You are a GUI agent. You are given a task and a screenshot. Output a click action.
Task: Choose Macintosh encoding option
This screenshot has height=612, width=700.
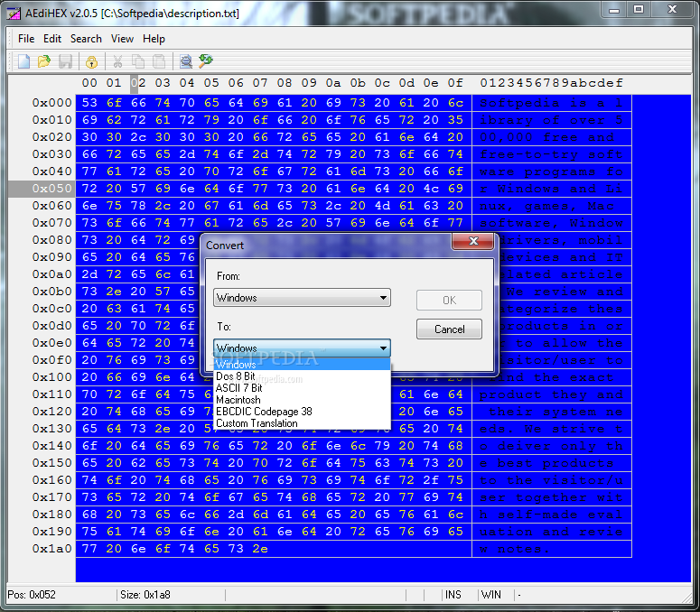coord(303,400)
